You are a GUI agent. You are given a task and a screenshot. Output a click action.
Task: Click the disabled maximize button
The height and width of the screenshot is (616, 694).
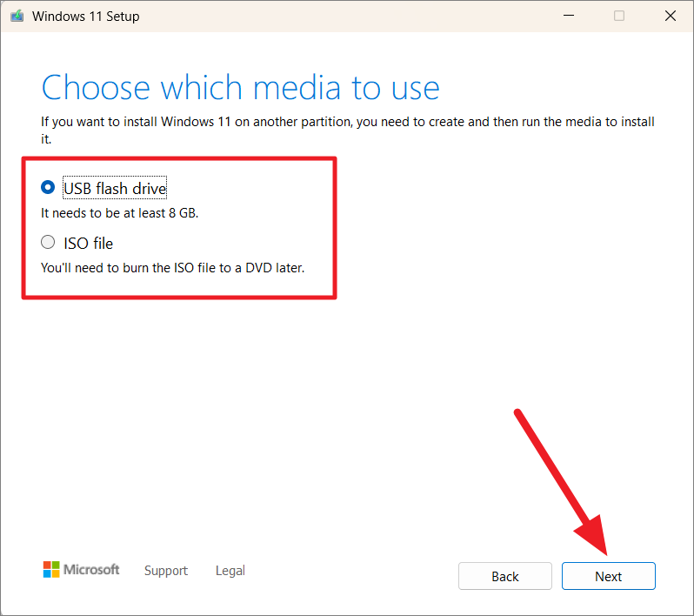coord(619,16)
